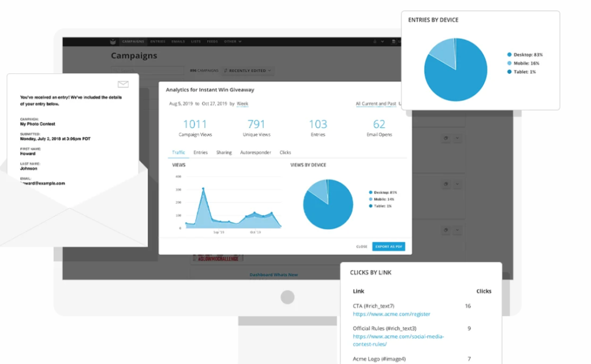Click the 103 Entries stat
The image size is (591, 364).
tap(318, 127)
